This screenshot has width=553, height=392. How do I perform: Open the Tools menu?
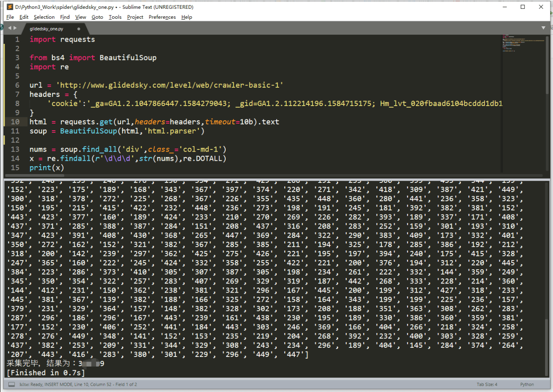[x=115, y=17]
